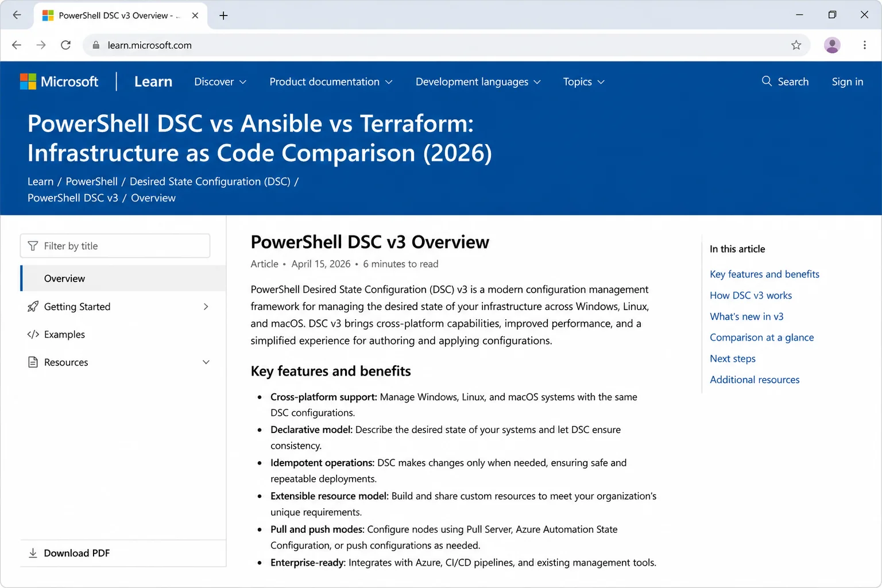Expand the Getting Started chevron

pos(206,307)
